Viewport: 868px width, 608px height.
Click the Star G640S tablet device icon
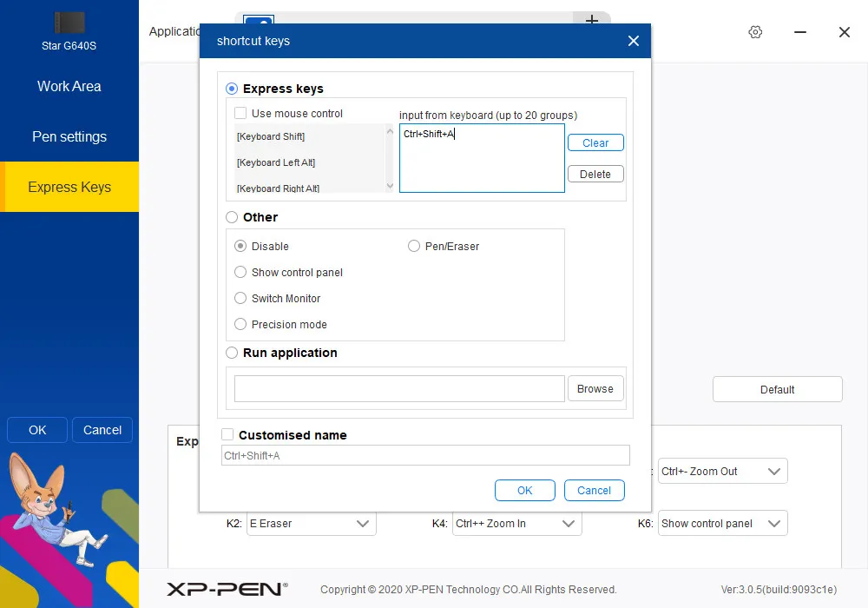(x=69, y=23)
